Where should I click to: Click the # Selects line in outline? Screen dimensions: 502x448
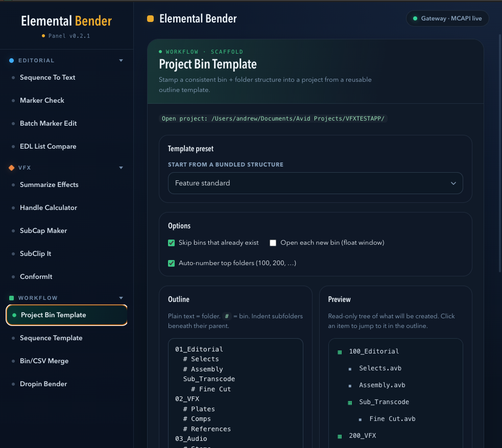coord(201,359)
